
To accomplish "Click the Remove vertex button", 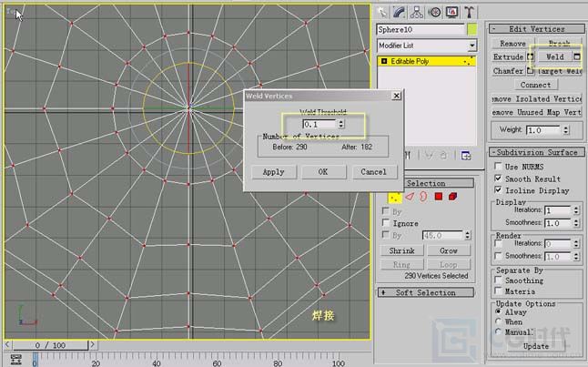I will pos(512,44).
